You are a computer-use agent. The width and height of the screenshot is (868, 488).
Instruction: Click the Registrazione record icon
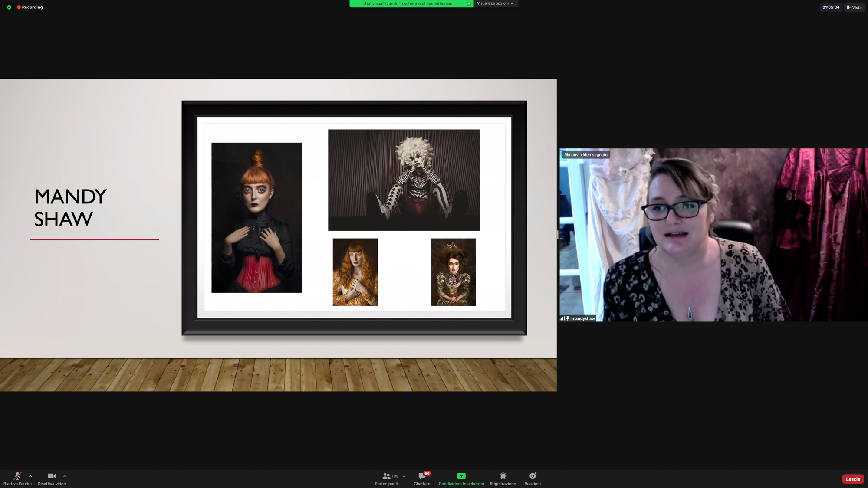[x=503, y=476]
